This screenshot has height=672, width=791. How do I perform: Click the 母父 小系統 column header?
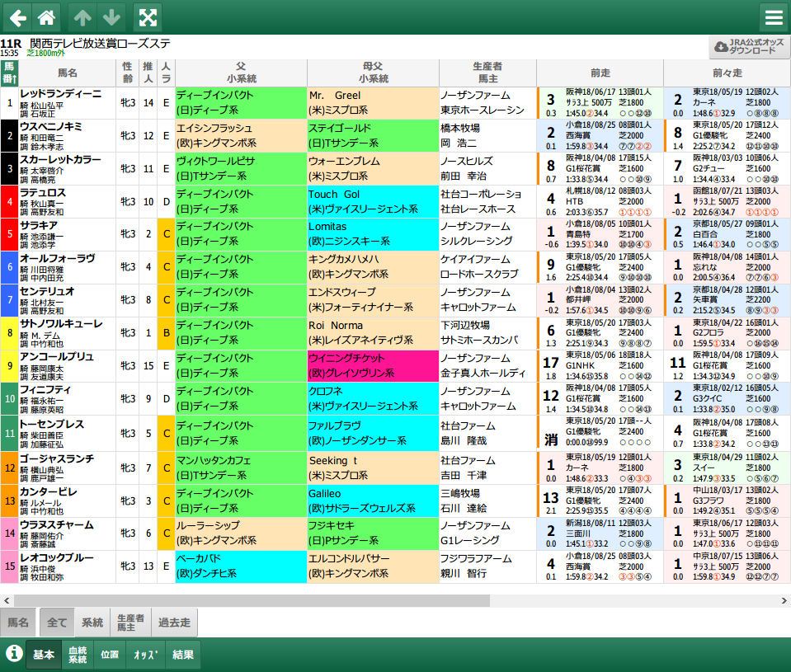(x=374, y=73)
